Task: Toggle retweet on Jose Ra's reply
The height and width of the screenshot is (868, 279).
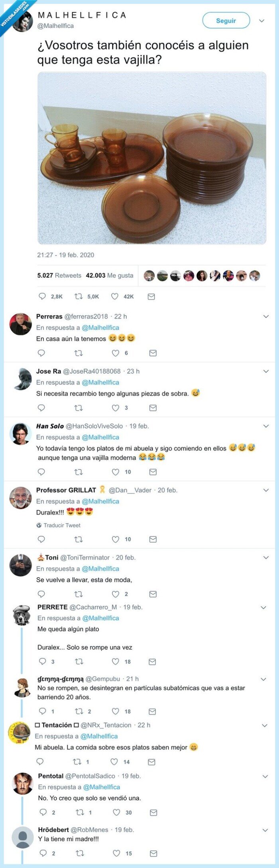Action: (79, 407)
